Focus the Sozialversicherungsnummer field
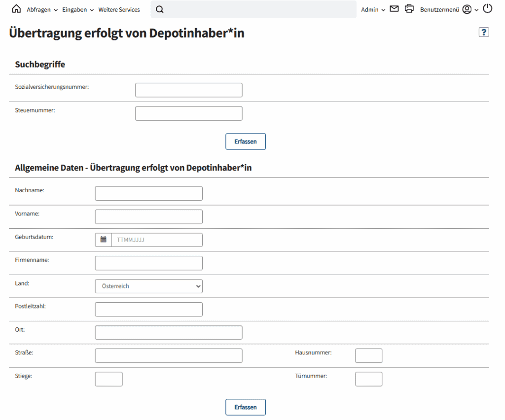Viewport: 505px width, 420px height. pos(188,90)
